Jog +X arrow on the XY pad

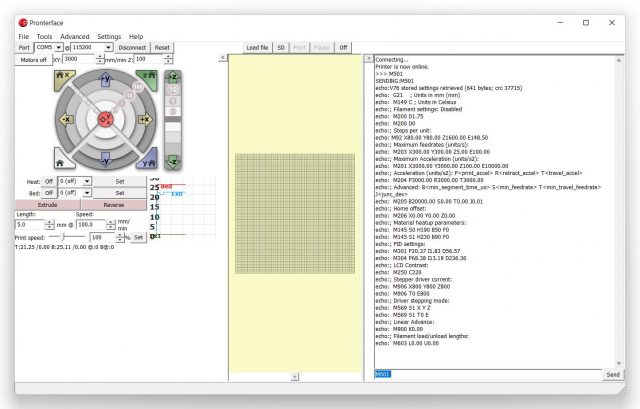[x=145, y=120]
